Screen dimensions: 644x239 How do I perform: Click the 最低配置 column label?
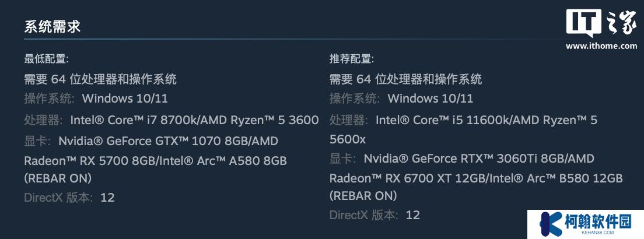47,59
